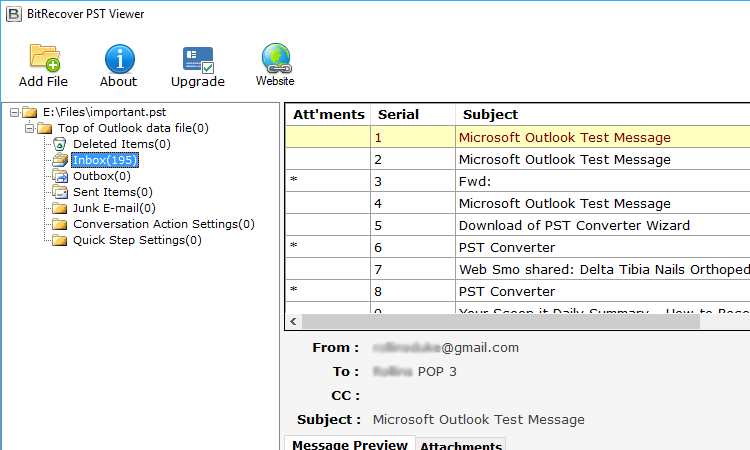Collapse the Top of Outlook data file node

pyautogui.click(x=30, y=128)
